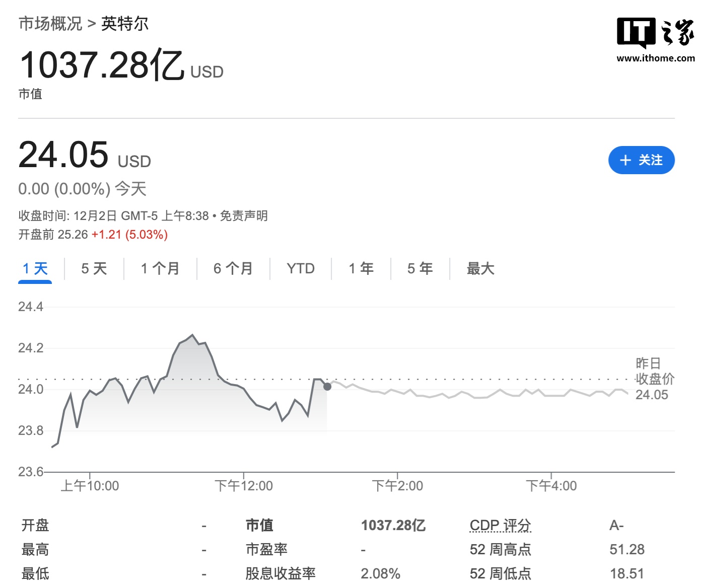Image resolution: width=707 pixels, height=588 pixels.
Task: Click the 昨日收盘价 24.05 label
Action: pyautogui.click(x=654, y=379)
